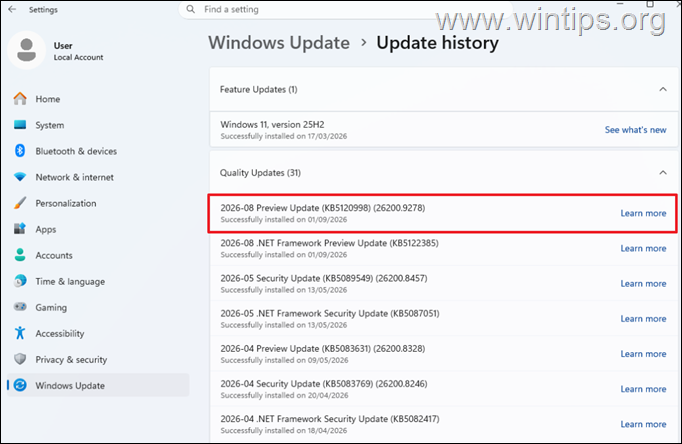The height and width of the screenshot is (444, 682).
Task: Open Gaming settings
Action: point(98,307)
